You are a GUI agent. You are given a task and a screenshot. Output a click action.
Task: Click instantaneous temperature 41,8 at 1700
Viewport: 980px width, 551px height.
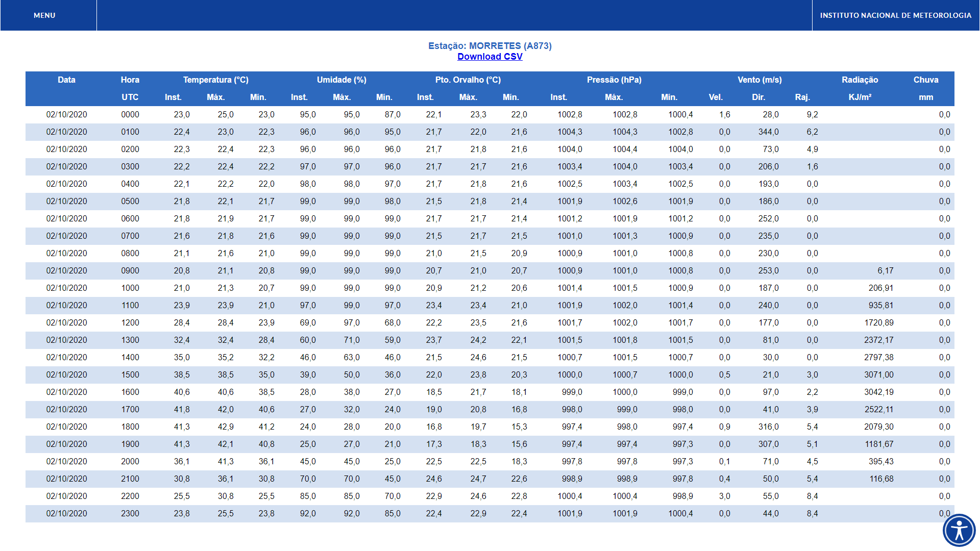181,409
